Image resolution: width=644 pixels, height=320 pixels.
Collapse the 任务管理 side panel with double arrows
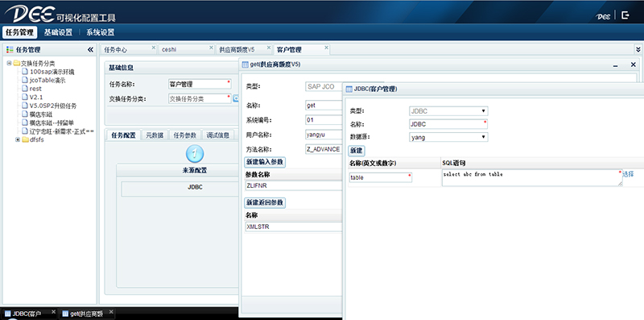pyautogui.click(x=90, y=50)
